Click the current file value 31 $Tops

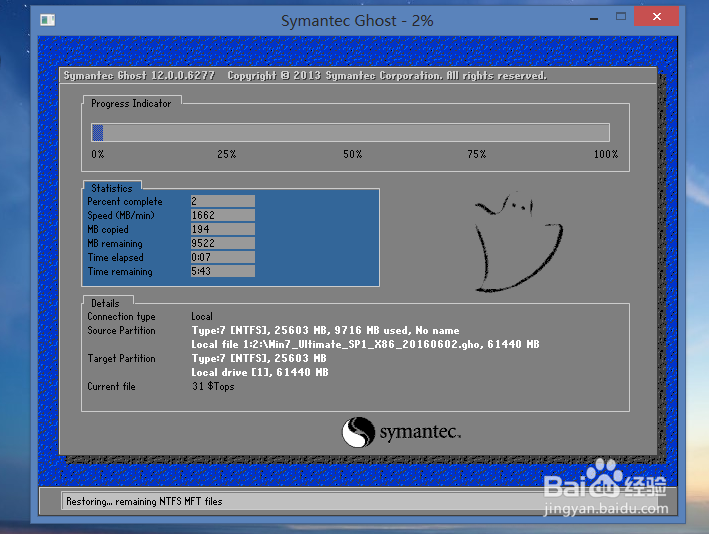pos(213,387)
